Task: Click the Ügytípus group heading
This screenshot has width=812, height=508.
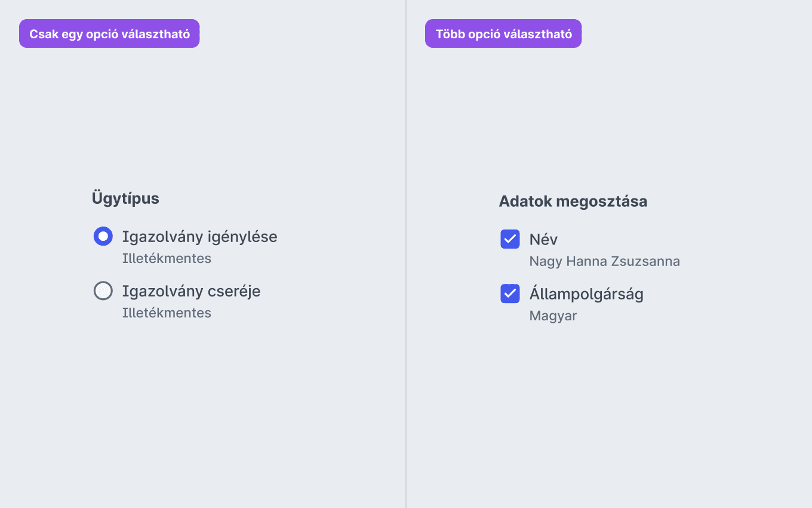Action: [125, 198]
